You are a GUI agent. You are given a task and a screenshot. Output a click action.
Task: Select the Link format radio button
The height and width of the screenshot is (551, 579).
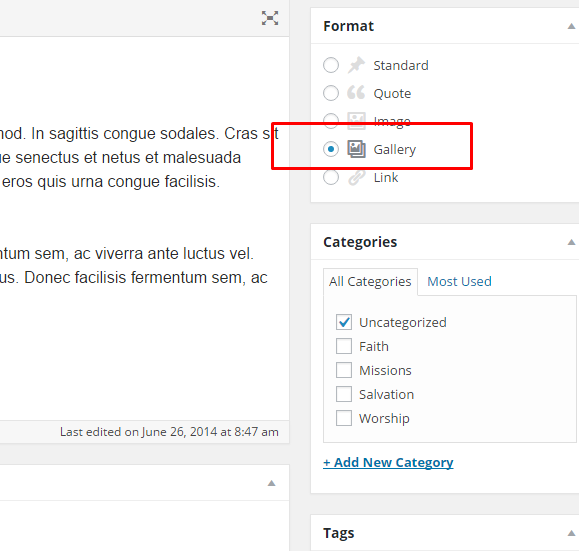331,177
